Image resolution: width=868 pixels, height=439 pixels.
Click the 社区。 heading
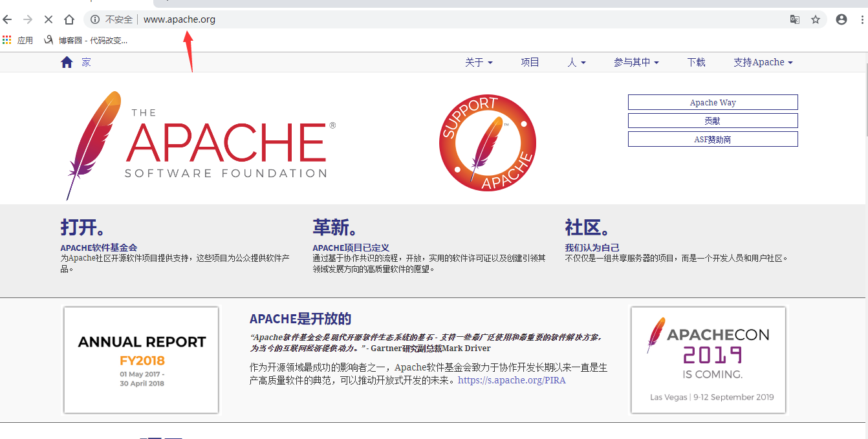[x=587, y=228]
